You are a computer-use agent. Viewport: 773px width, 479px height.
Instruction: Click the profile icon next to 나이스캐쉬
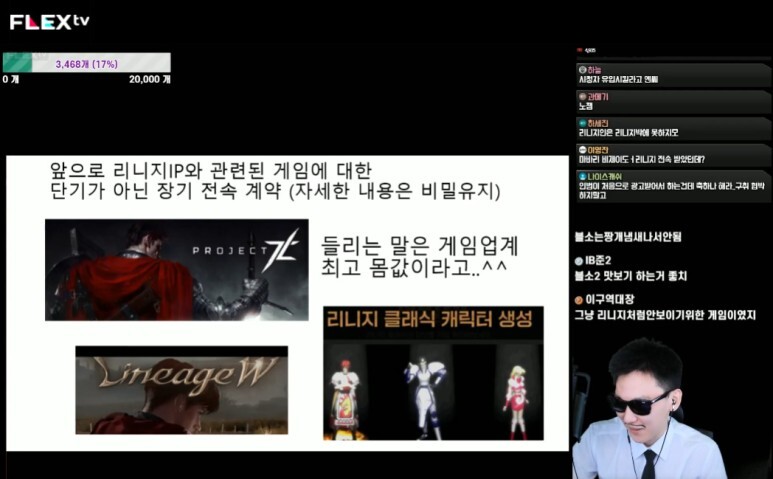tap(582, 176)
